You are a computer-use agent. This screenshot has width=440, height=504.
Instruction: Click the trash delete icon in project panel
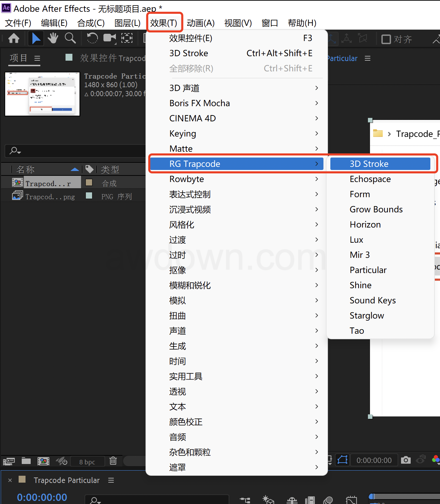tap(113, 461)
